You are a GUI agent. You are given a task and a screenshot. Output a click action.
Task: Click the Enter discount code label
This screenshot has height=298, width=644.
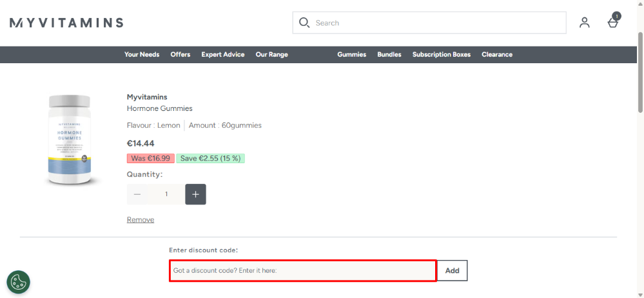click(203, 250)
